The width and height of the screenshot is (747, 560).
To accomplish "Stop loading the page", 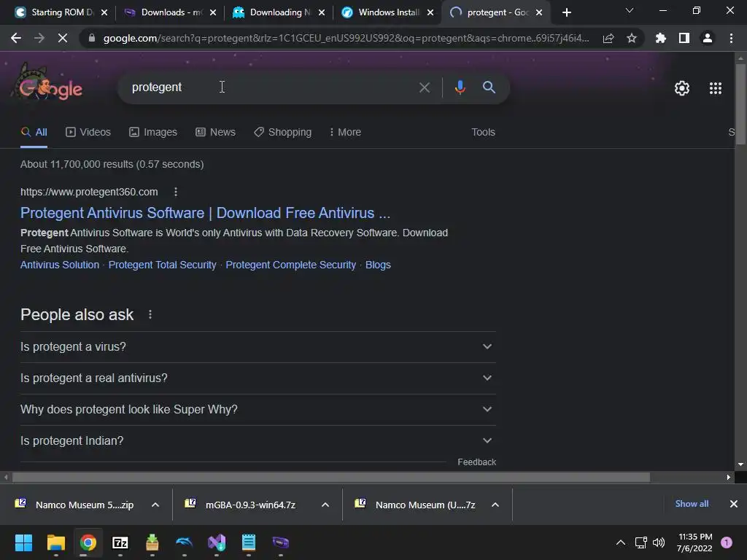I will click(x=63, y=38).
